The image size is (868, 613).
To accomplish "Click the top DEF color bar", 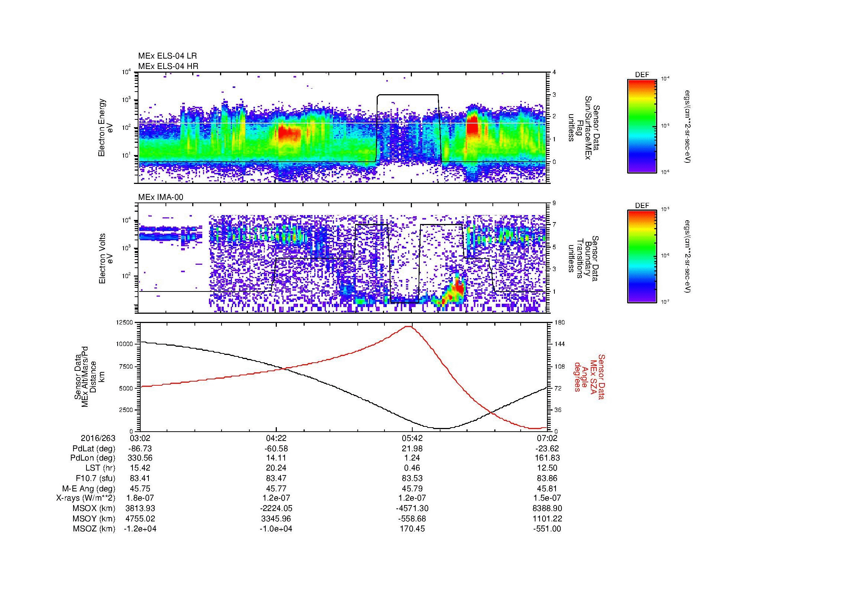I will tap(642, 126).
